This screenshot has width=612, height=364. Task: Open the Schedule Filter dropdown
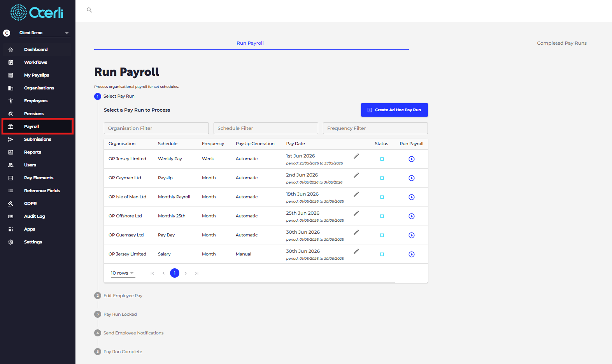pyautogui.click(x=266, y=128)
